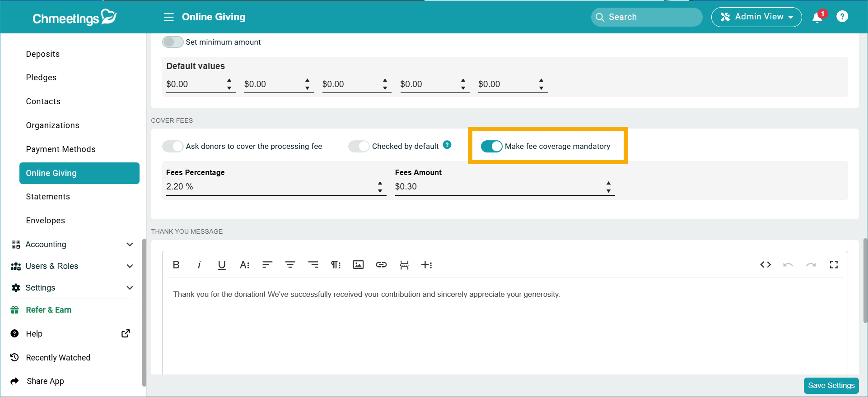The image size is (868, 397).
Task: Click the Save Settings button
Action: tap(831, 385)
